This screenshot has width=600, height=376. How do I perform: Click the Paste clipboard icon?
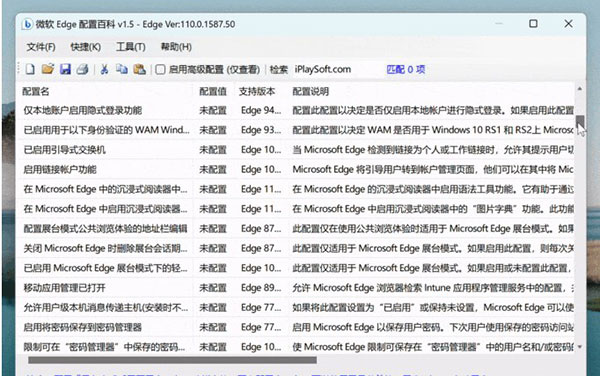click(140, 69)
